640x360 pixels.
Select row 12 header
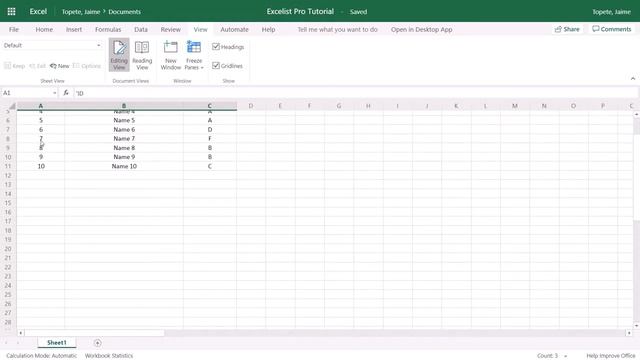pyautogui.click(x=8, y=176)
